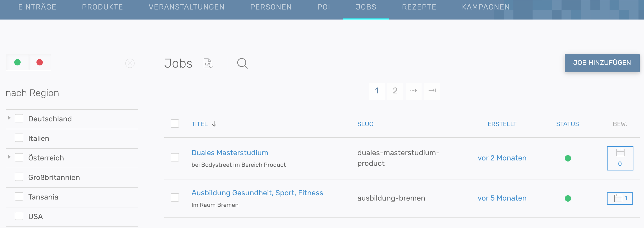The height and width of the screenshot is (228, 644).
Task: Open the jobs search
Action: pos(242,63)
